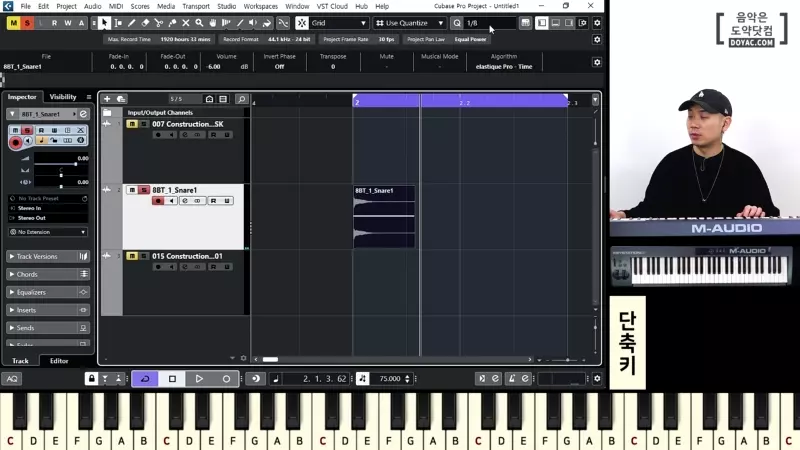800x450 pixels.
Task: Click Edit Channel Settings in Inspector header
Action: point(83,114)
